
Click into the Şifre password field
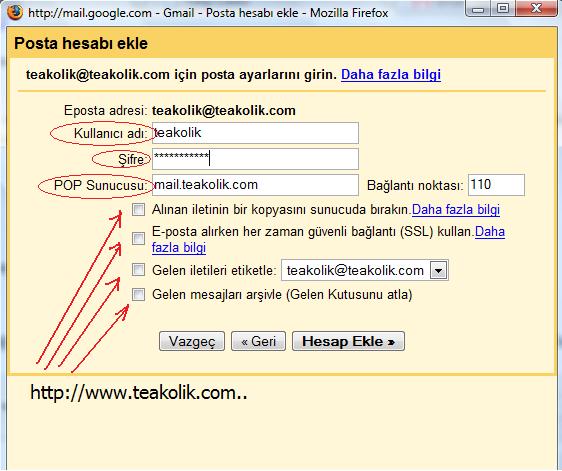point(255,159)
